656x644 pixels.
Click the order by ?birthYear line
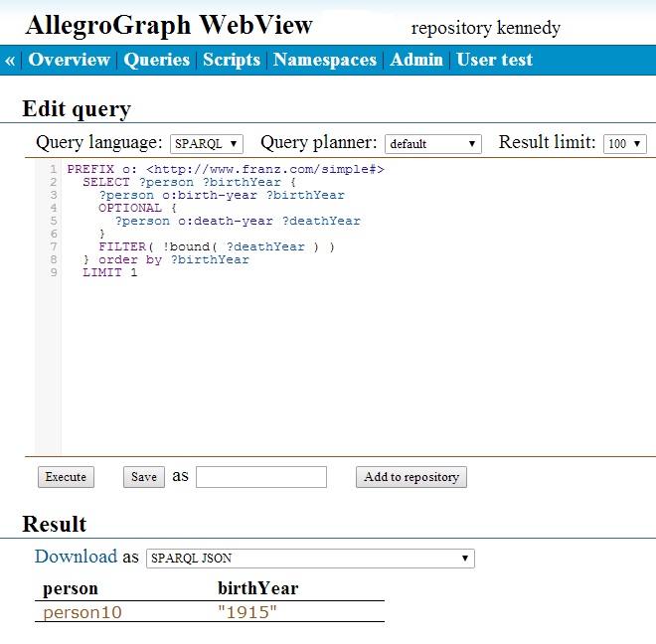pyautogui.click(x=166, y=259)
